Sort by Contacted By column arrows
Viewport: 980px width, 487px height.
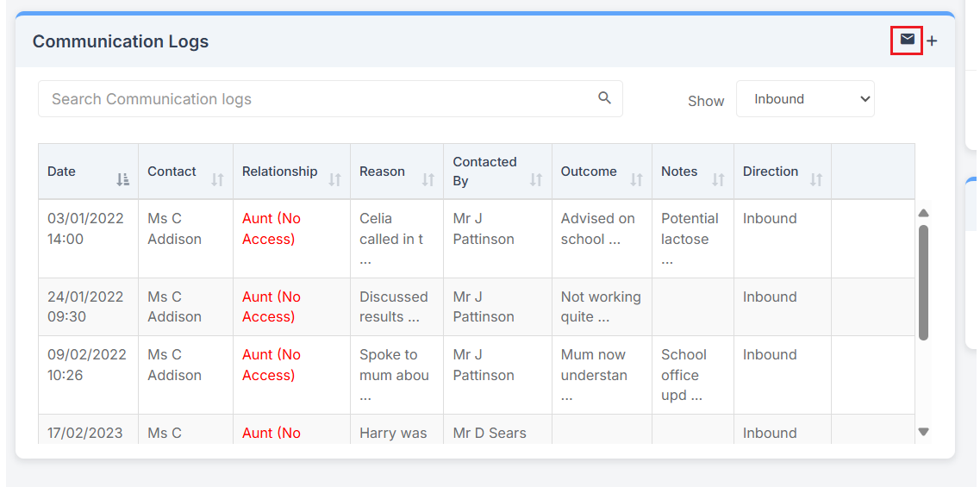pos(536,180)
